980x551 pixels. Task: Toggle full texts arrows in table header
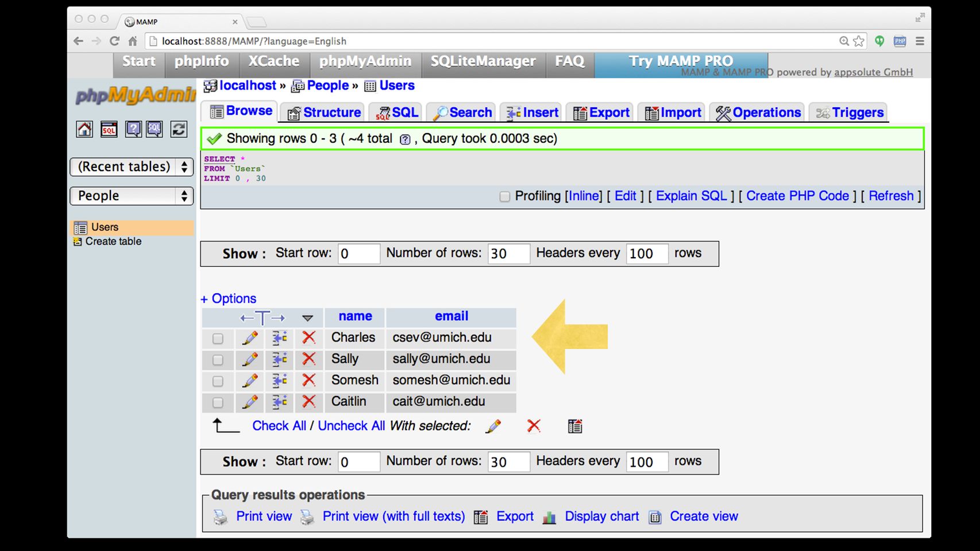pos(263,318)
